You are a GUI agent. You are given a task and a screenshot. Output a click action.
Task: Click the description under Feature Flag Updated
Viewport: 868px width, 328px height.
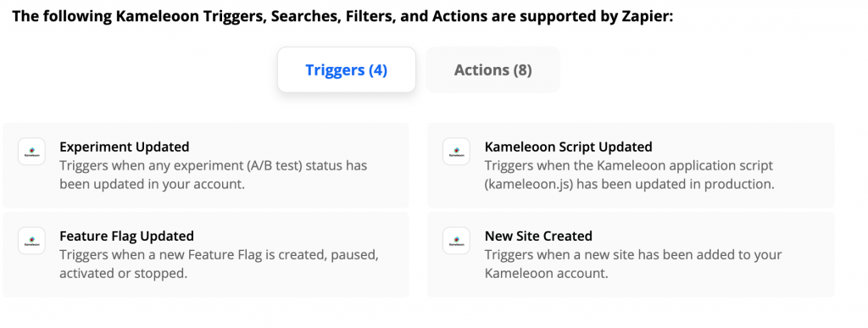(x=220, y=264)
